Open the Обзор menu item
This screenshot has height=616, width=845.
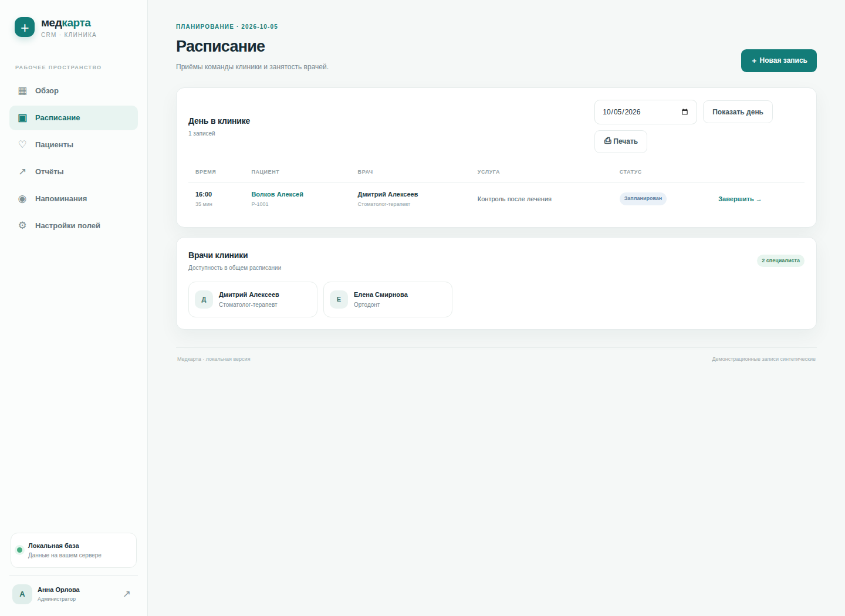pyautogui.click(x=73, y=91)
